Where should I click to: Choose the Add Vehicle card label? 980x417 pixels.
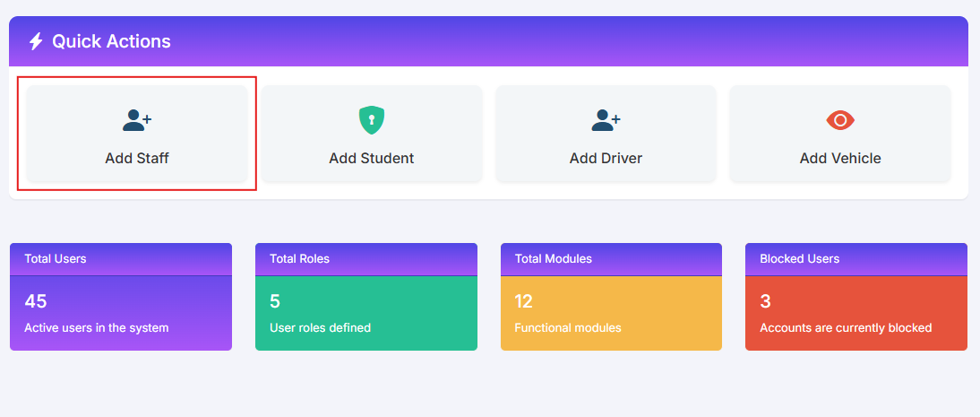840,159
